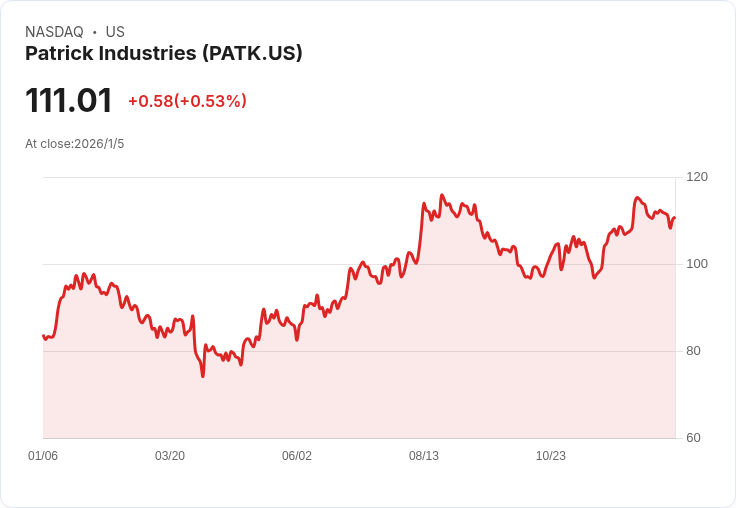Select the +0.58(+0.53%) change text

187,101
